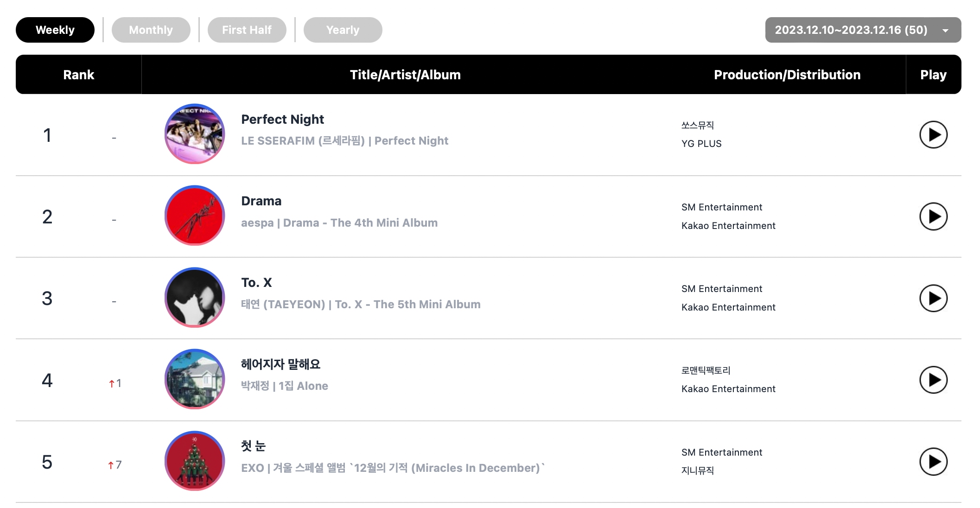The height and width of the screenshot is (508, 980).
Task: Click the Perfect Night album cover
Action: click(195, 134)
